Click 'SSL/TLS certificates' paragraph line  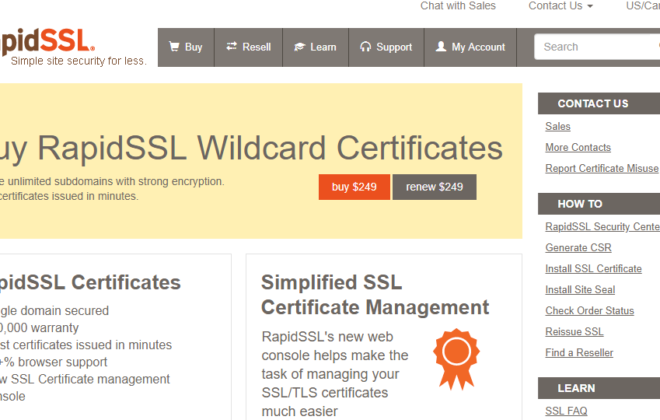[325, 393]
